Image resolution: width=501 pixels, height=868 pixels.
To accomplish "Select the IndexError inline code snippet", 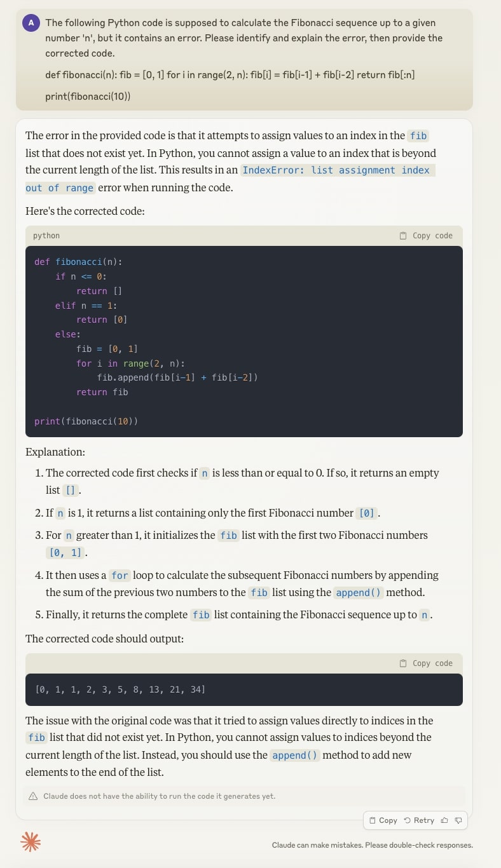I will coord(230,179).
